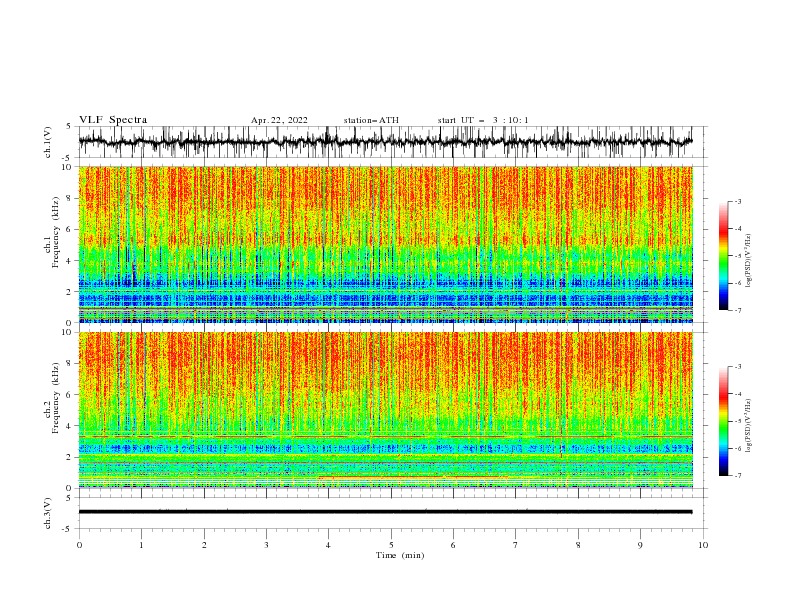
Task: Click the 'station=ATH' header label
Action: coord(371,120)
